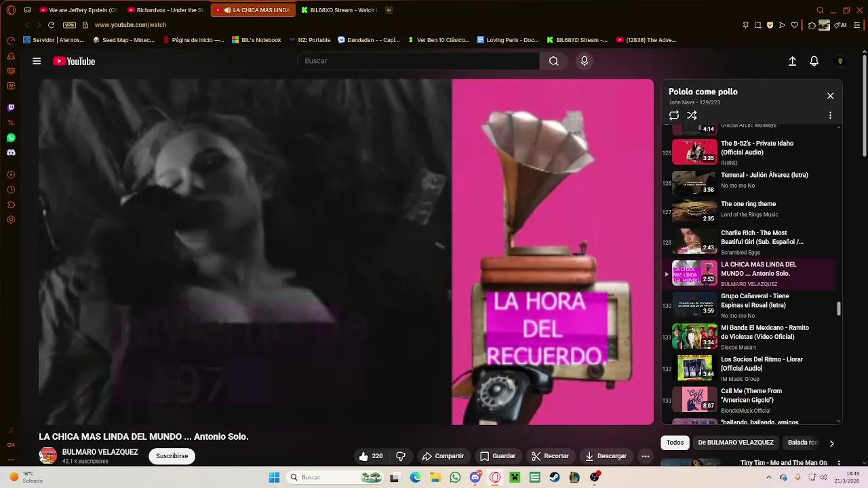The image size is (868, 488).
Task: Click the URL www.youtube.com/watch address bar
Action: coord(130,25)
